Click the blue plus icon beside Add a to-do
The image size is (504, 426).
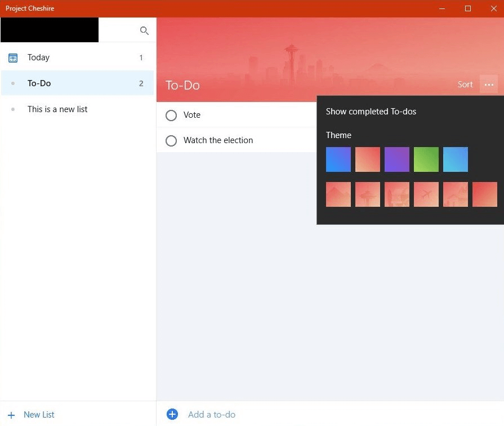[172, 414]
